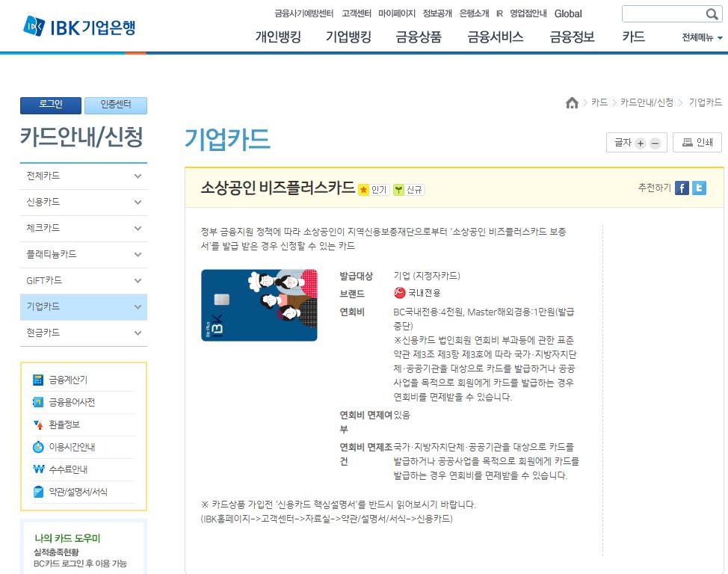The width and height of the screenshot is (728, 574).
Task: Click the search magnifier icon
Action: click(x=712, y=14)
